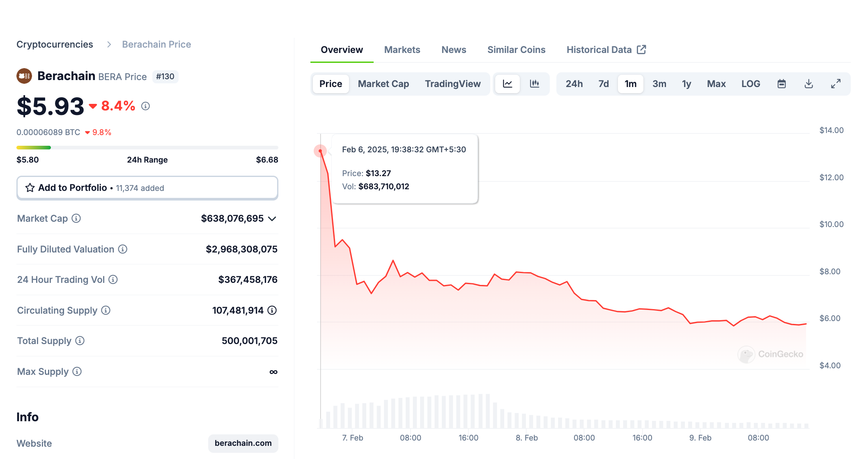Set chart range to Max
Viewport: 868px width, 459px height.
(x=716, y=84)
